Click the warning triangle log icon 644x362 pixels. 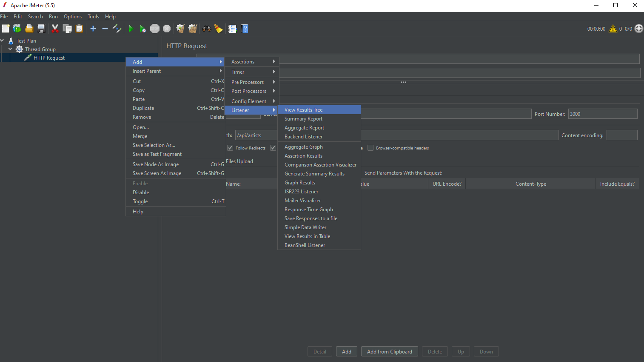613,29
